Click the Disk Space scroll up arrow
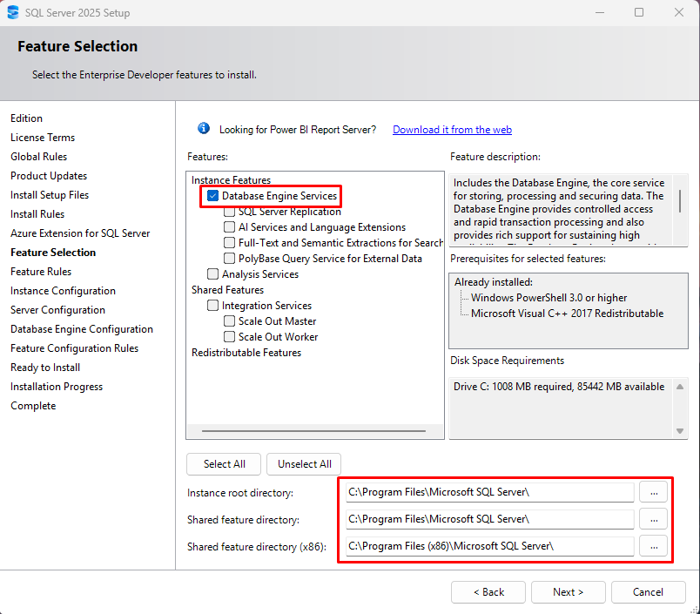This screenshot has width=700, height=614. [680, 387]
